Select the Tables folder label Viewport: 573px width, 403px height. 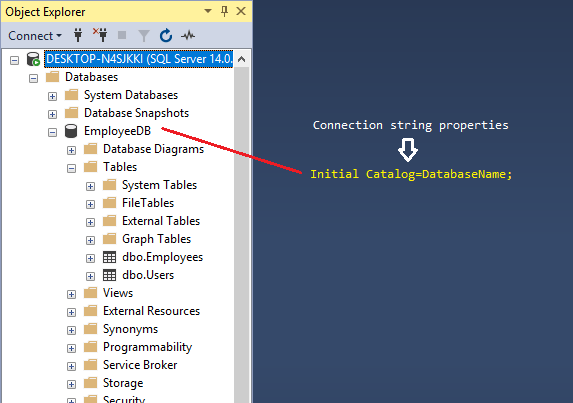click(x=120, y=167)
